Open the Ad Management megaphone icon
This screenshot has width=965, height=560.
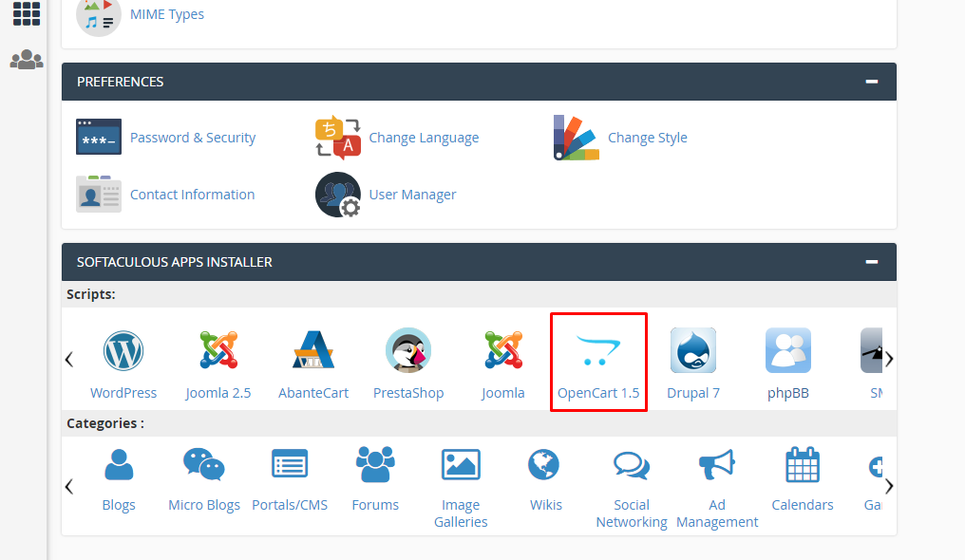coord(717,465)
